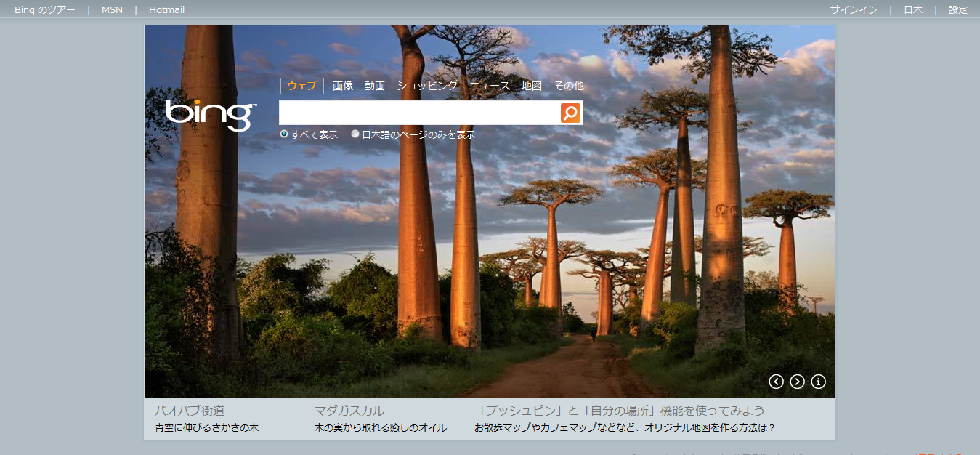Switch to the 画像 search tab

pos(343,86)
